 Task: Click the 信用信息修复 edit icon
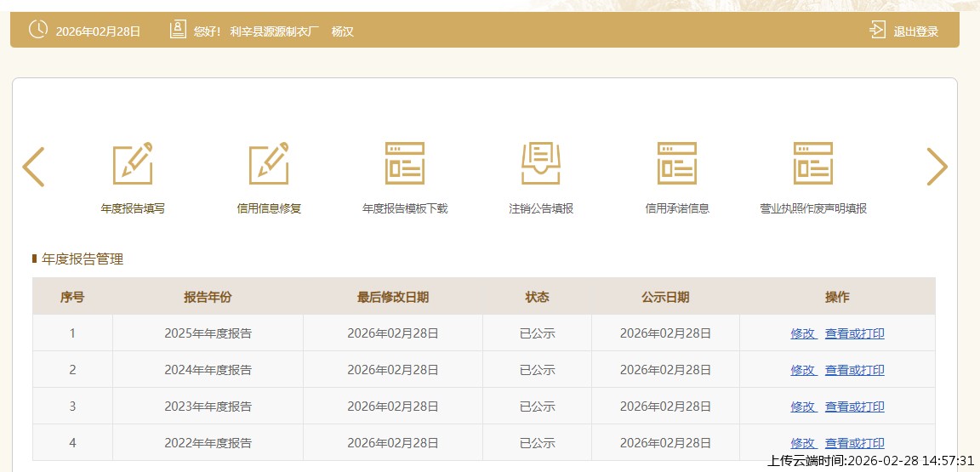[269, 163]
